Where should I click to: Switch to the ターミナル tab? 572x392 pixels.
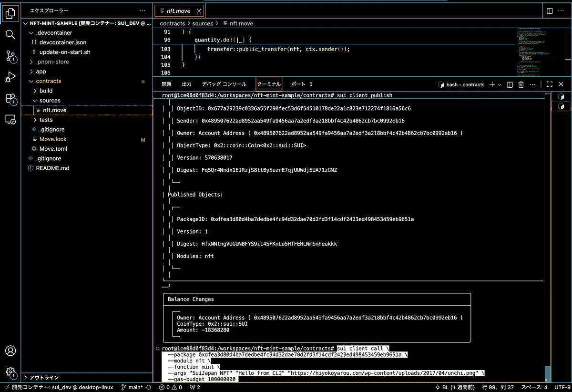(x=269, y=84)
